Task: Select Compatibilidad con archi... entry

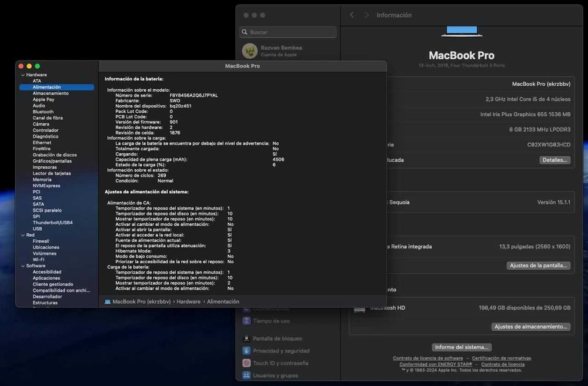Action: tap(62, 290)
